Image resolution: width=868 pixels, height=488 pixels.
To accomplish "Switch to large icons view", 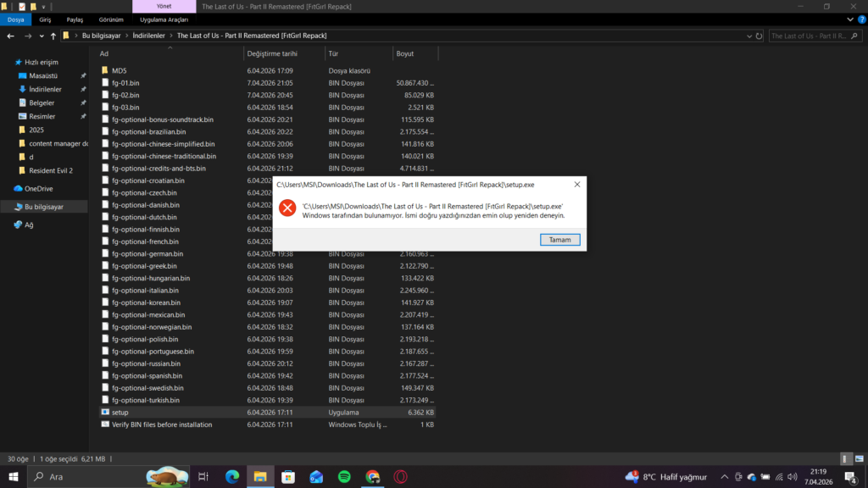I will (860, 458).
